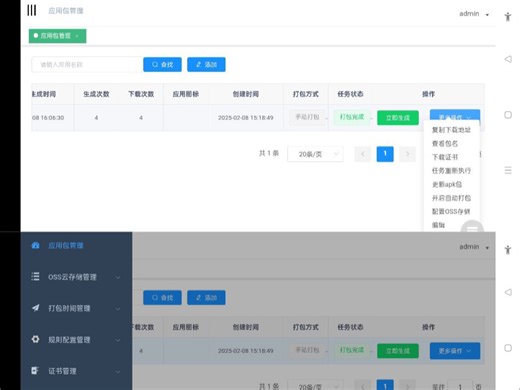The height and width of the screenshot is (390, 520).
Task: Click the list icon beside OSS云存储管理
Action: coord(35,277)
